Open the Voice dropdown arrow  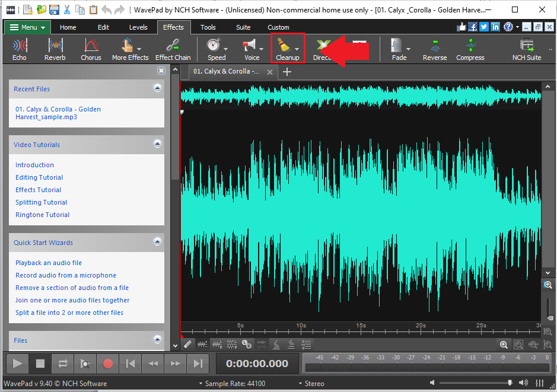tap(261, 49)
